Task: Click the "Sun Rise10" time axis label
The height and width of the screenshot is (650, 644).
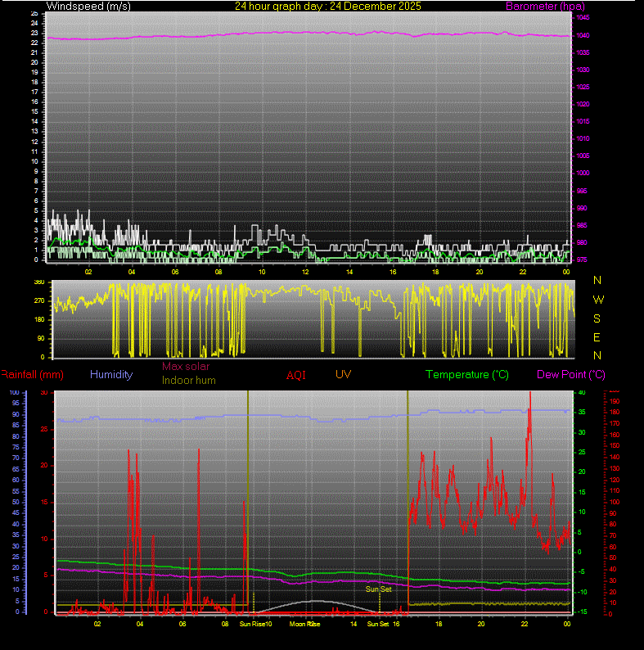Action: tap(255, 624)
